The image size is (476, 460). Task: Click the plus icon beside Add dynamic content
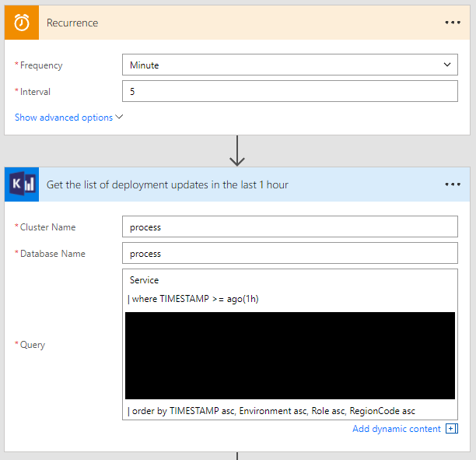[452, 429]
